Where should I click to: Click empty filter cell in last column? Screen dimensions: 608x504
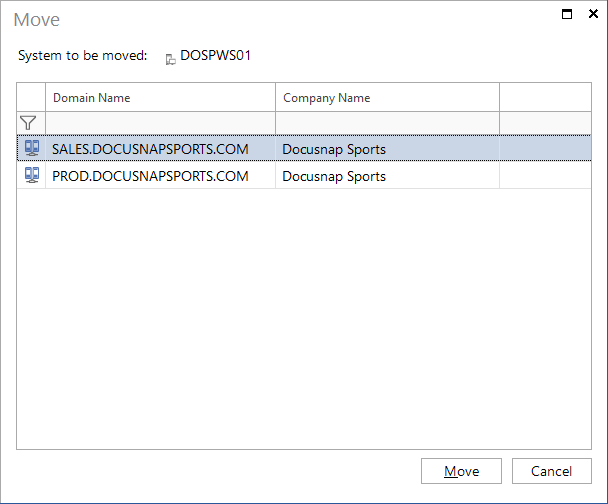(x=546, y=123)
